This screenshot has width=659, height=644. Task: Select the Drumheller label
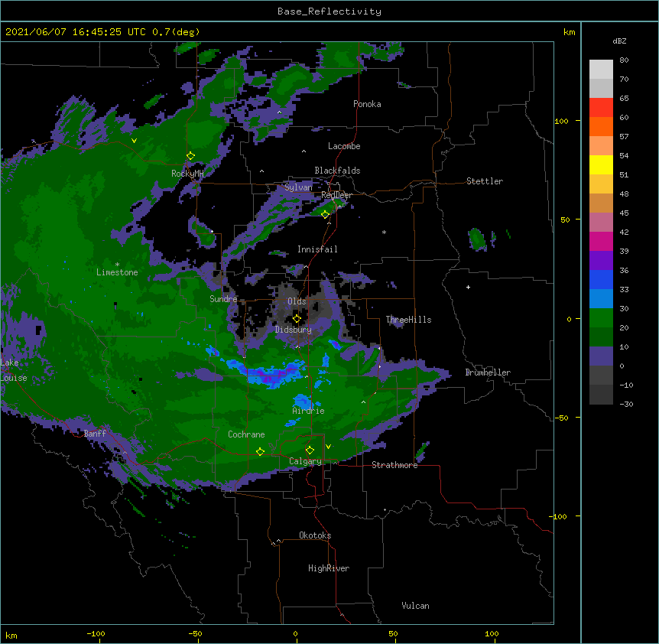coord(488,372)
